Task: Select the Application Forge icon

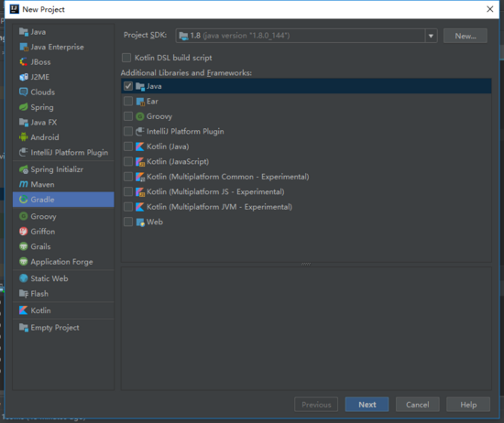Action: 24,262
